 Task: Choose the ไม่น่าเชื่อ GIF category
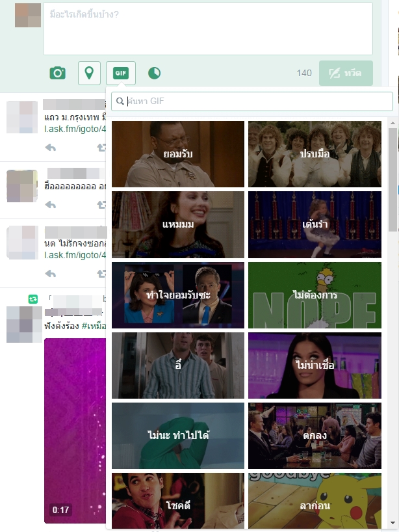tap(315, 366)
